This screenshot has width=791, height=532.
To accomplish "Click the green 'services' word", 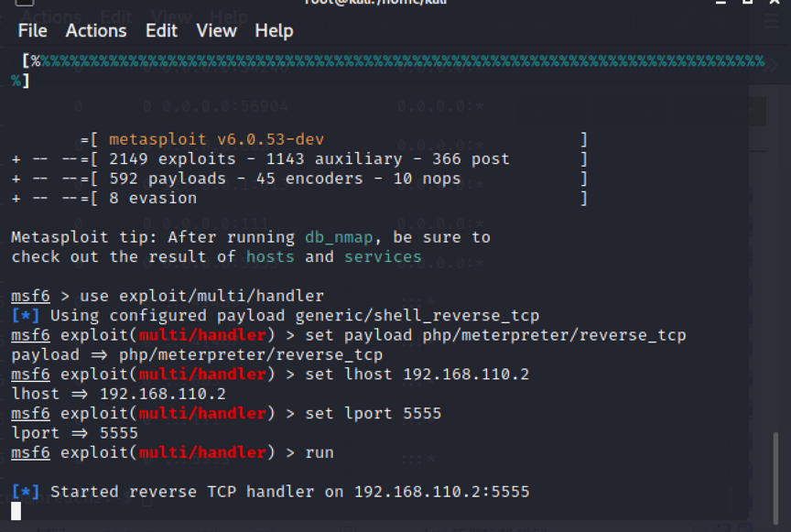I will pos(383,257).
